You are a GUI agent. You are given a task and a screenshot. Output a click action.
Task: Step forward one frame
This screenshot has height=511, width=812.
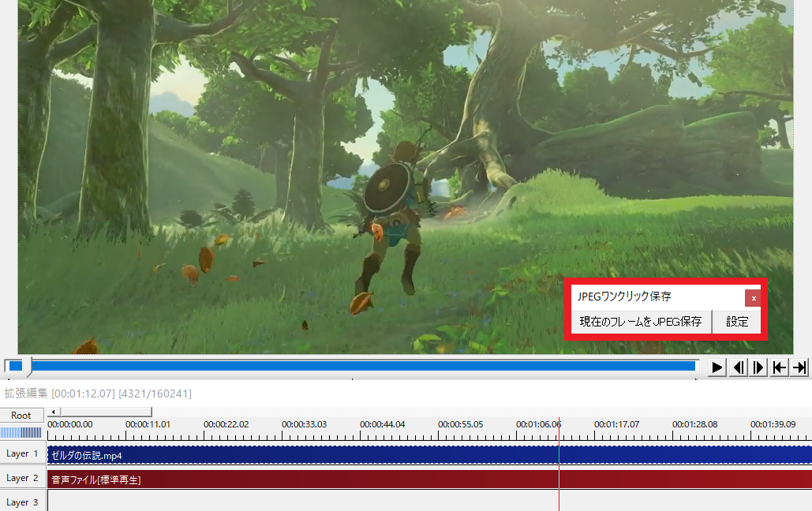758,367
